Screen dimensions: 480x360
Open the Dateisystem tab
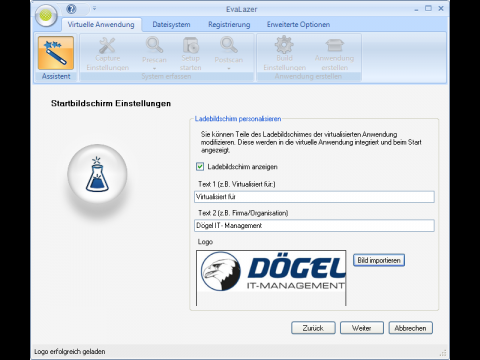coord(171,25)
